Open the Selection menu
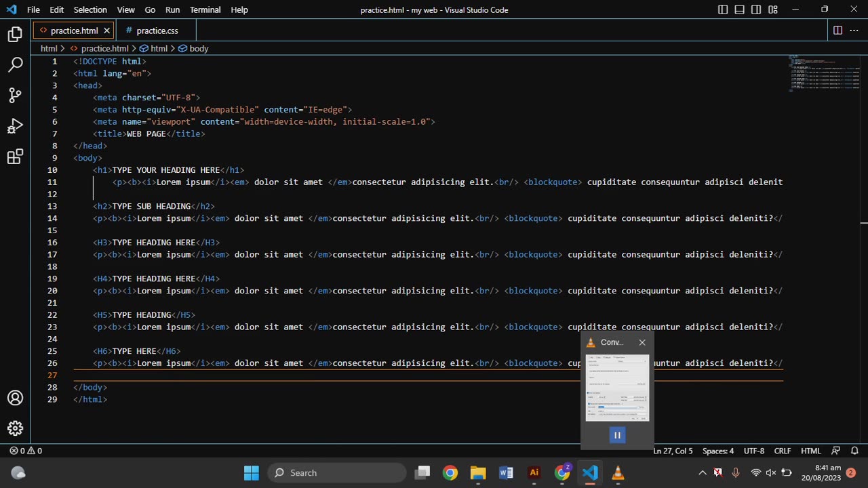The width and height of the screenshot is (868, 488). 90,9
